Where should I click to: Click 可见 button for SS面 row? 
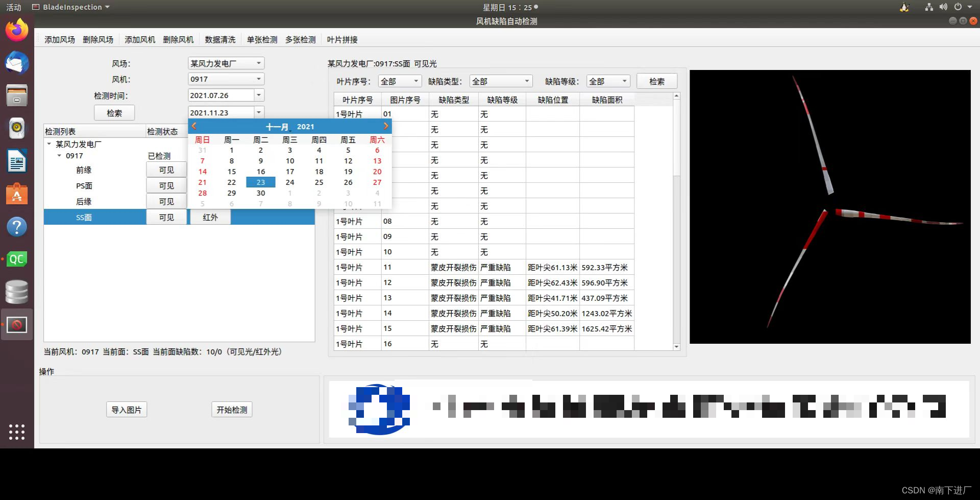click(x=166, y=217)
